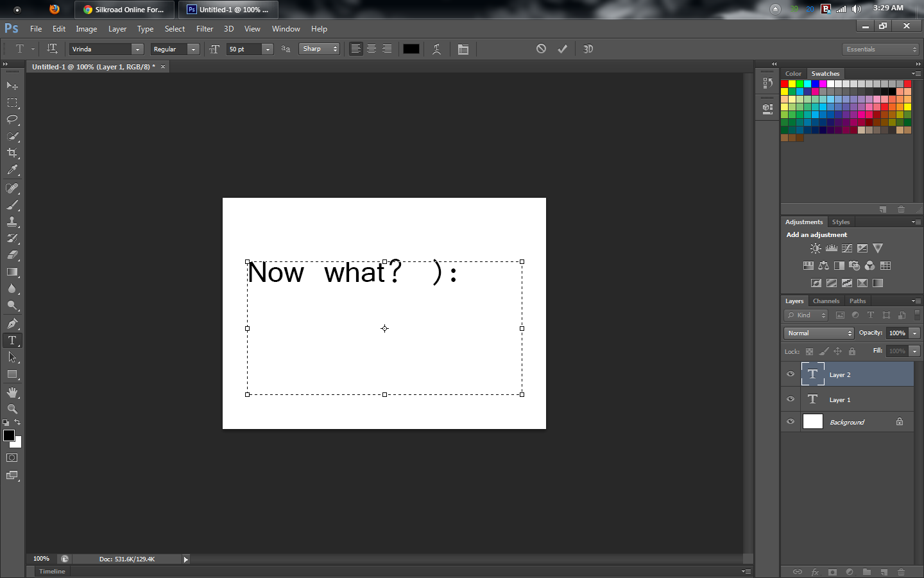The width and height of the screenshot is (924, 578).
Task: Select the Crop tool
Action: point(12,153)
